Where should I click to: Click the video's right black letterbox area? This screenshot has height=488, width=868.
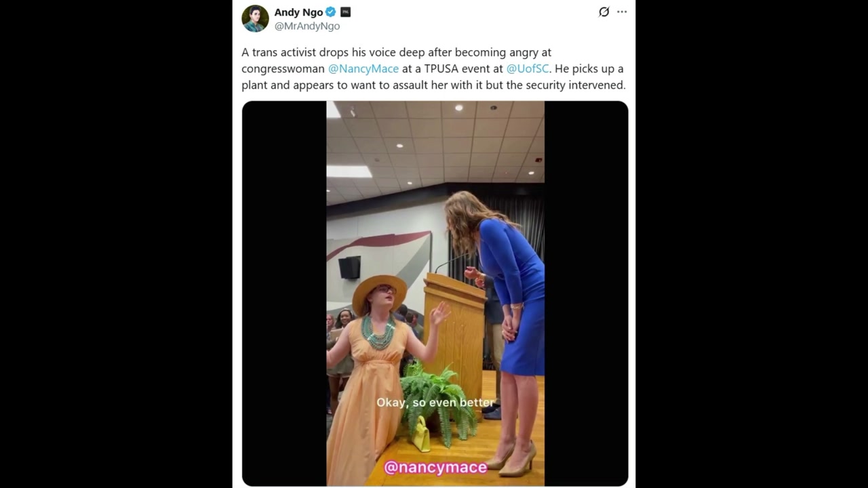point(586,293)
